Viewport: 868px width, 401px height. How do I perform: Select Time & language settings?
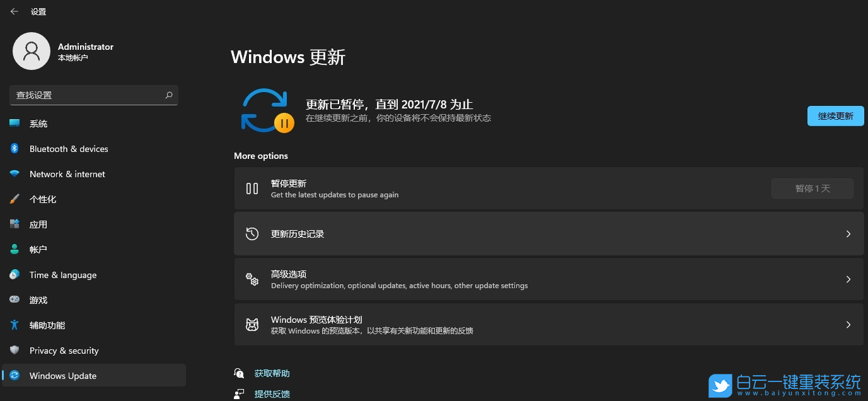coord(63,274)
